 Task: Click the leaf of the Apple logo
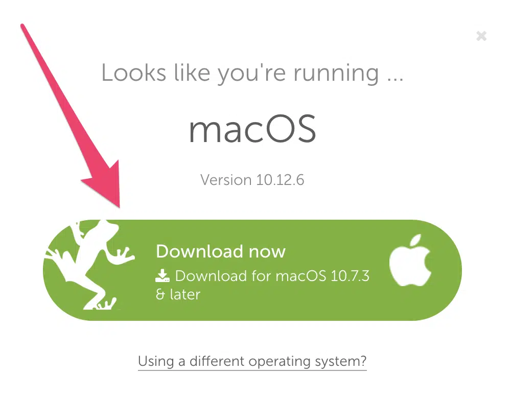coord(415,240)
